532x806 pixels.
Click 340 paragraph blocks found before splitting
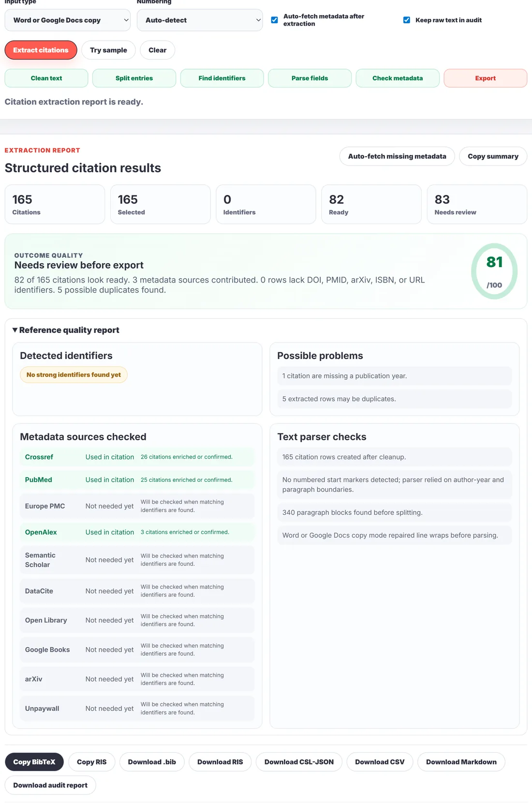coord(395,513)
